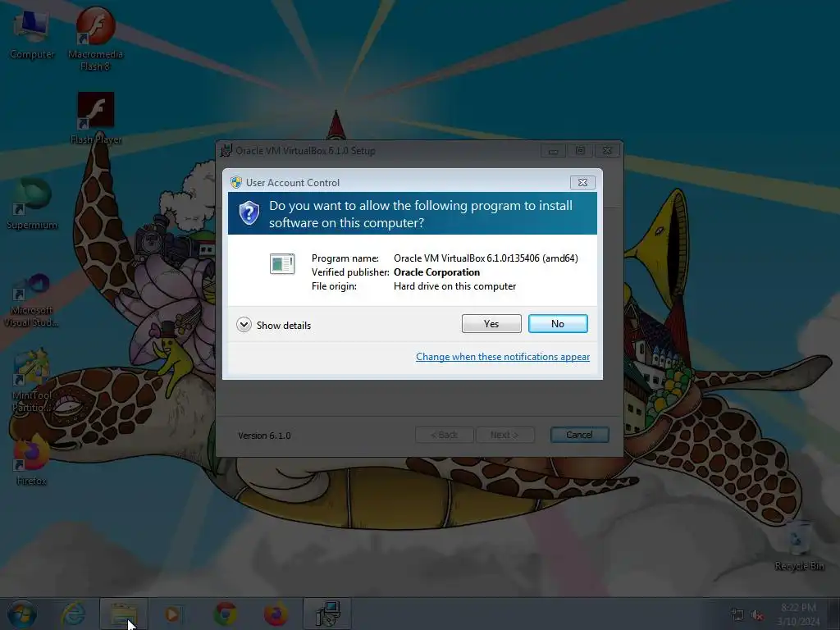Image resolution: width=840 pixels, height=630 pixels.
Task: Click the taskbar clock
Action: click(x=799, y=614)
